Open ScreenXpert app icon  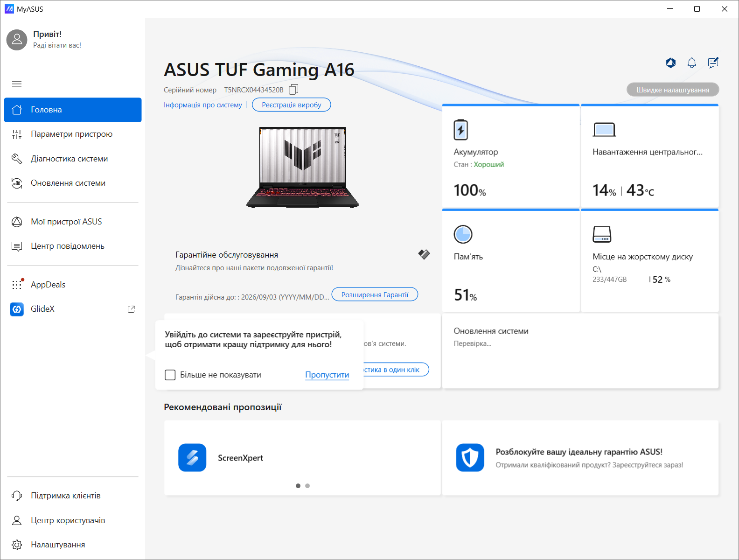point(192,457)
